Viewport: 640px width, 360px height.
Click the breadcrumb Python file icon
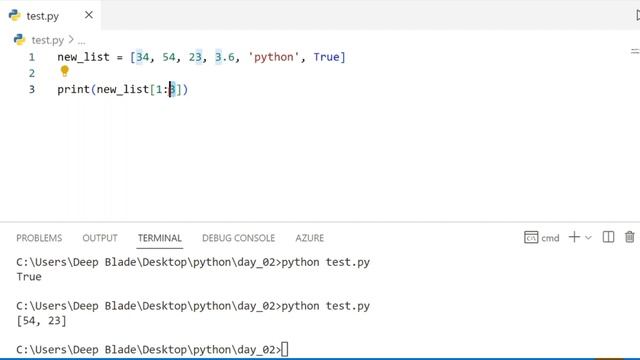coord(19,40)
